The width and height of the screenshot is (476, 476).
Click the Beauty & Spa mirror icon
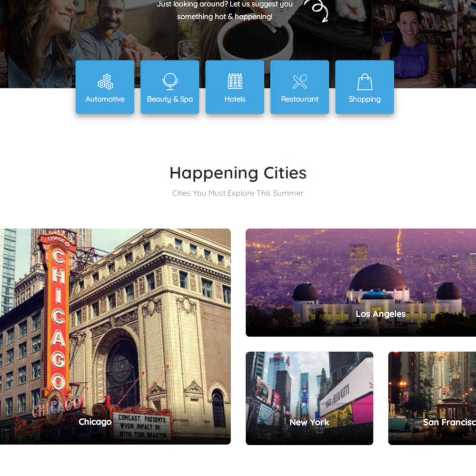(170, 81)
